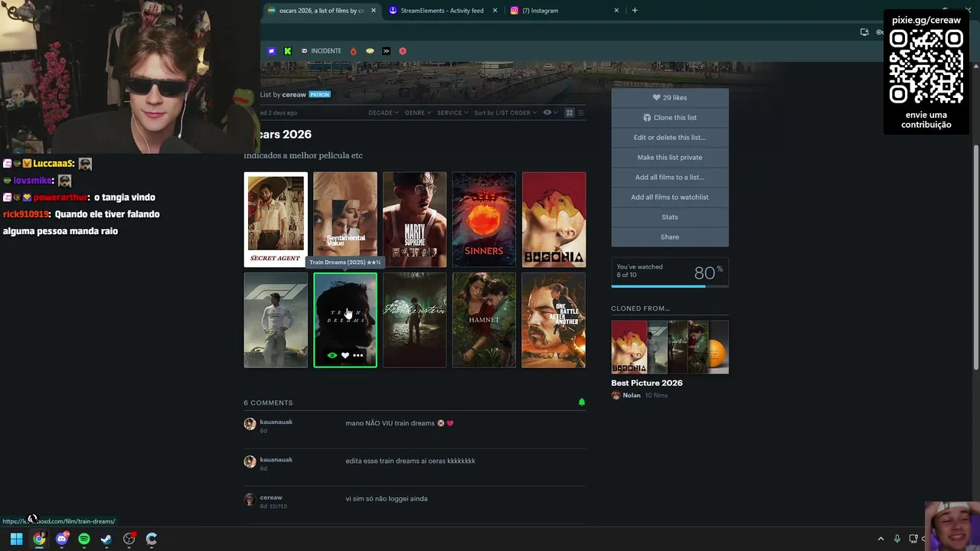Open the F1 movie poster

coord(276,321)
